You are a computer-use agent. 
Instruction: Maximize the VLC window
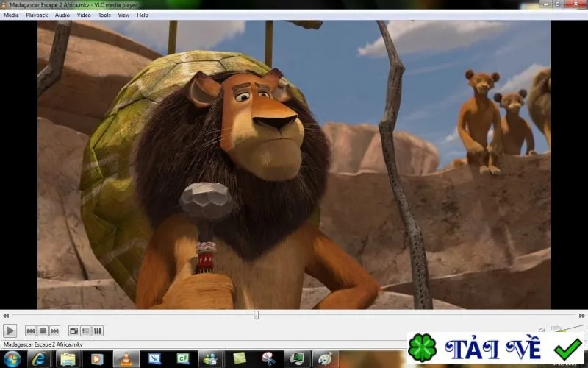click(x=559, y=4)
